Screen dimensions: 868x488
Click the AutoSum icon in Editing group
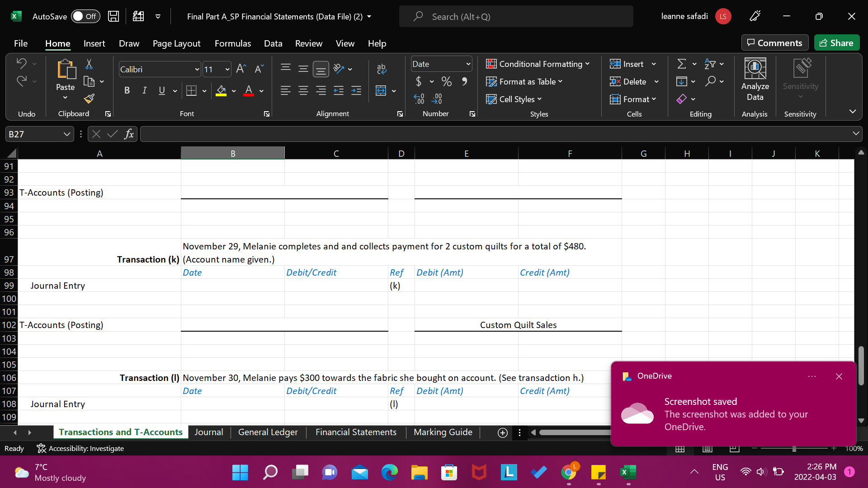pyautogui.click(x=682, y=64)
